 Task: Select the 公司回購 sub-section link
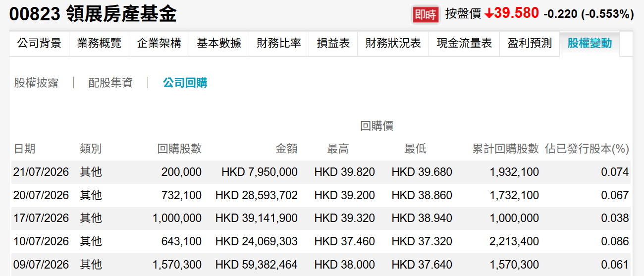coord(185,83)
